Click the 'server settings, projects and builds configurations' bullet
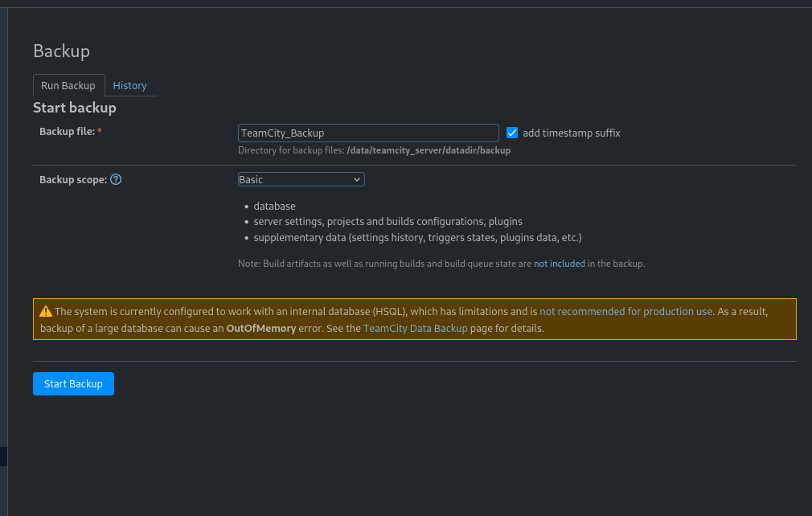812x516 pixels. [388, 222]
